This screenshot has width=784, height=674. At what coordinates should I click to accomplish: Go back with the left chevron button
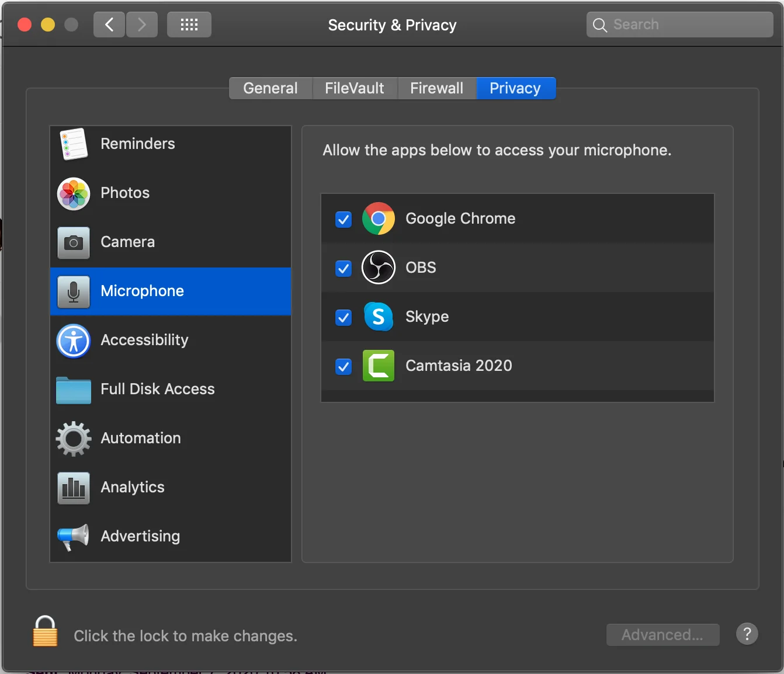(109, 25)
